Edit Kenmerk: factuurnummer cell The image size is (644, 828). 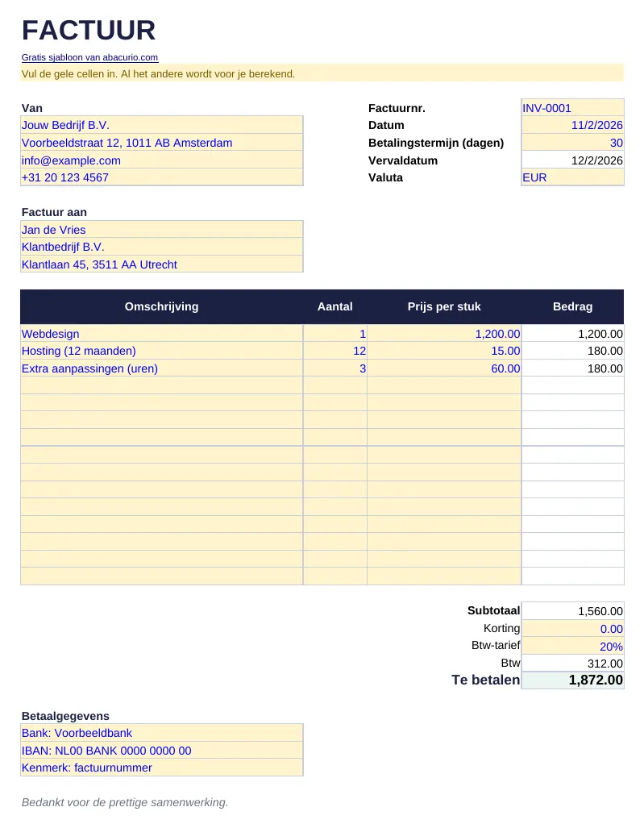(161, 768)
